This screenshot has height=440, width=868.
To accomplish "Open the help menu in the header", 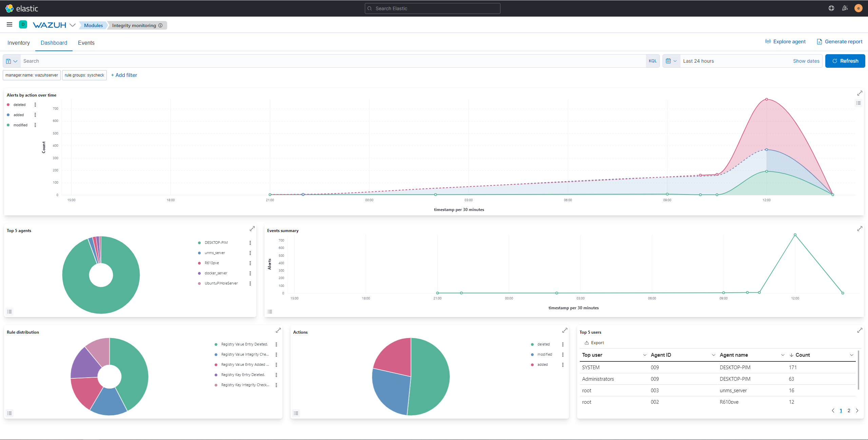I will point(831,8).
